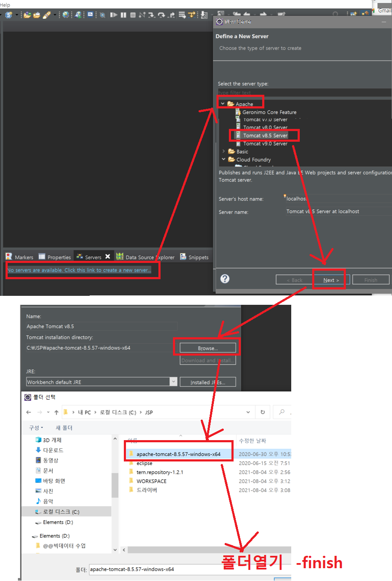Click the Spring 'S' new icon in toolbar
Viewport: 392px width, 581px height.
coord(9,15)
